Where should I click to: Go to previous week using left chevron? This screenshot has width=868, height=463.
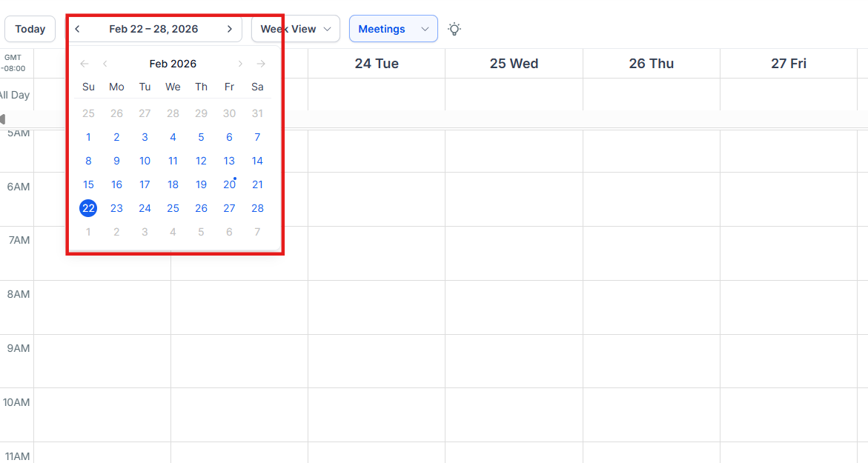[x=78, y=29]
